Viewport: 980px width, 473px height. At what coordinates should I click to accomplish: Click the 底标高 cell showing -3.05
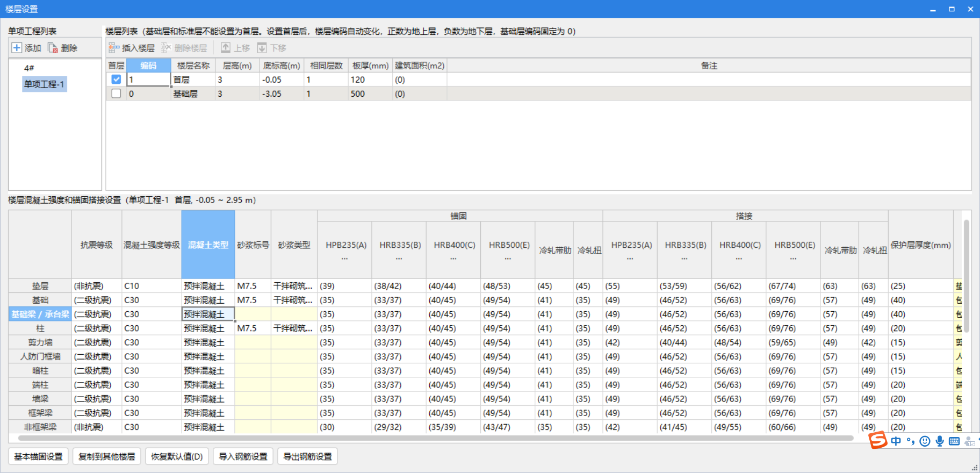point(282,94)
